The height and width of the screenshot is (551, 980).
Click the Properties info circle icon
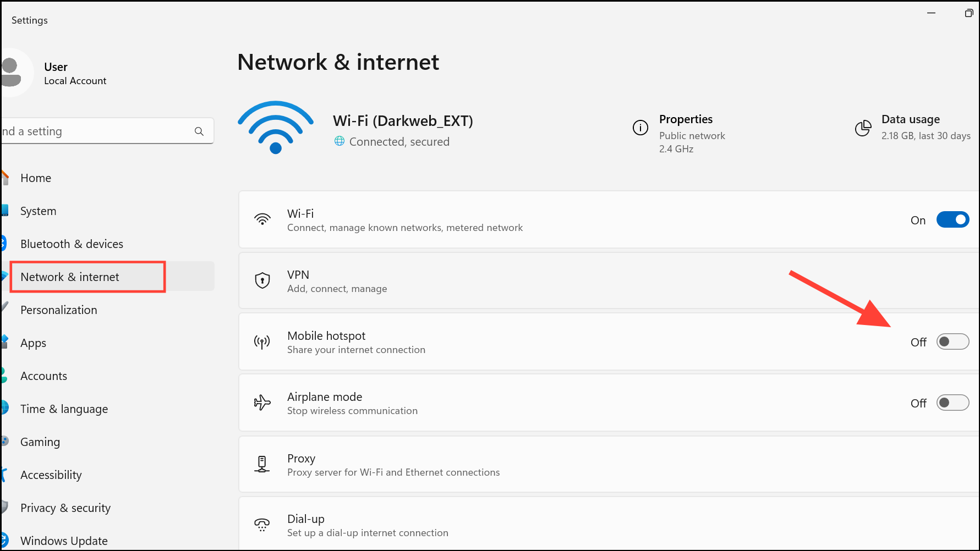(x=640, y=128)
